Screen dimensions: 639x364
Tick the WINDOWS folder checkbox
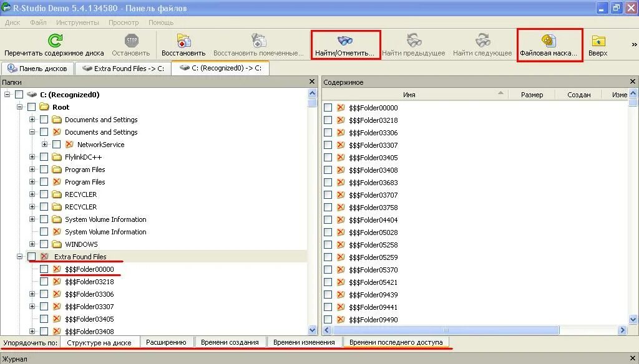click(44, 244)
